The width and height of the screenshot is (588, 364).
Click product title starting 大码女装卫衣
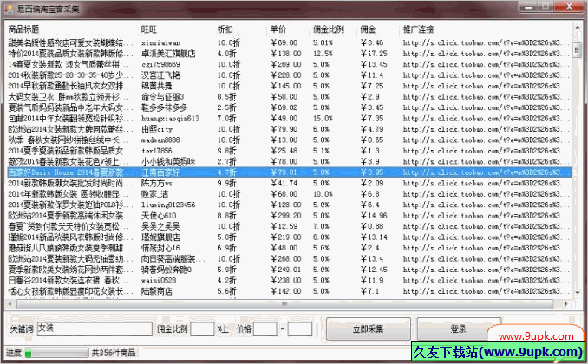(x=69, y=97)
